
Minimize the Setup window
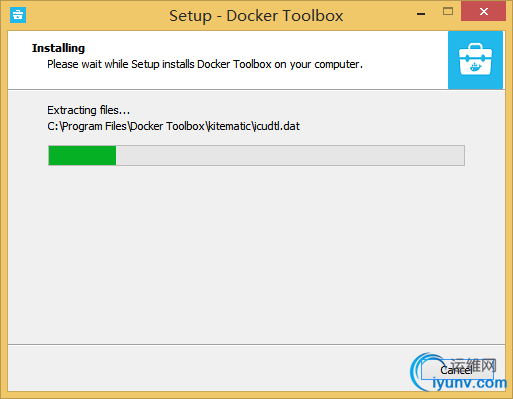(421, 14)
